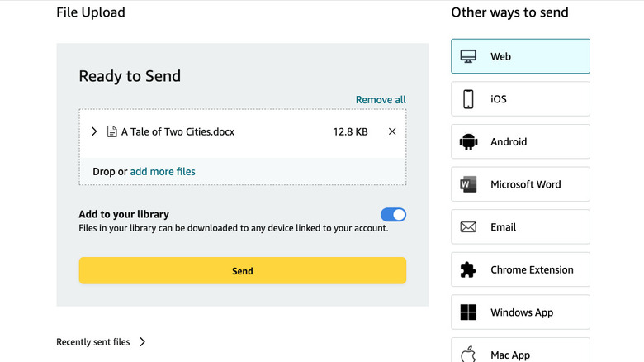Select the Web sending option
This screenshot has width=644, height=362.
click(520, 57)
